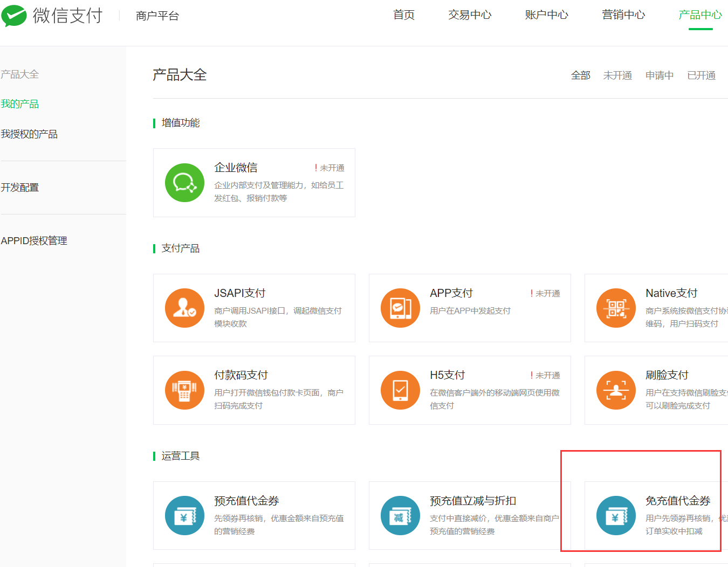
Task: Click the 付款码支付 POS terminal icon
Action: (184, 390)
